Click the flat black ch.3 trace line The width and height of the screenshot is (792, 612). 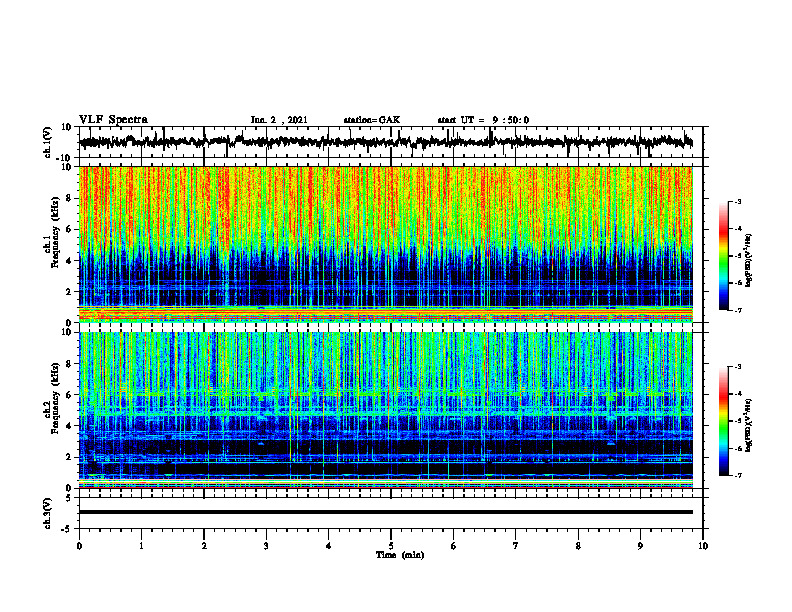pyautogui.click(x=385, y=512)
